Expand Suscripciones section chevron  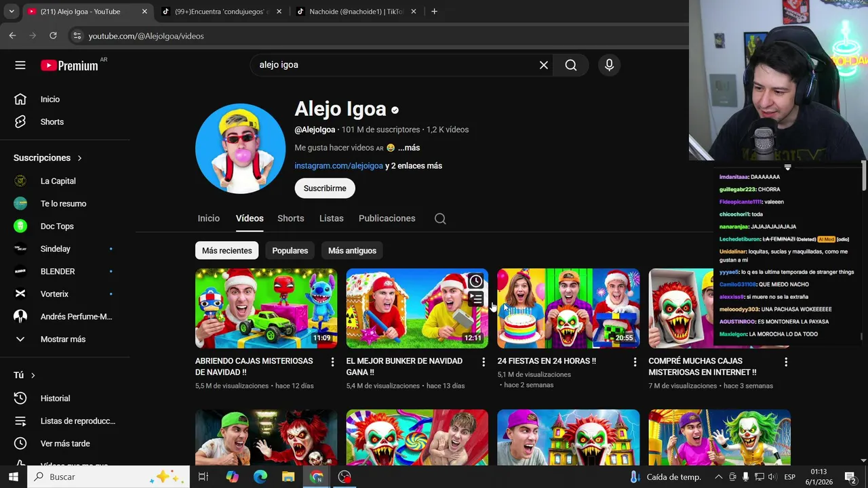pos(79,158)
